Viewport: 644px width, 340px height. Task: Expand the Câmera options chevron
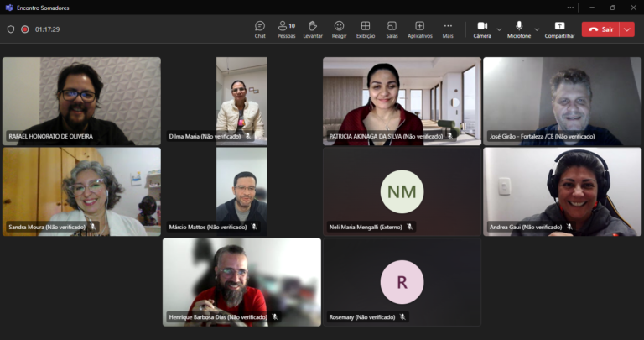coord(499,29)
